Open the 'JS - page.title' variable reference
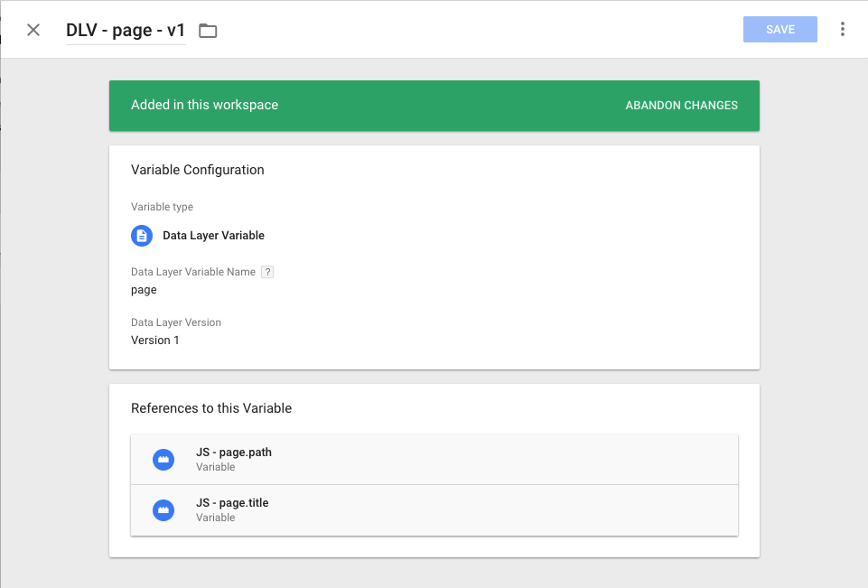 coord(232,503)
